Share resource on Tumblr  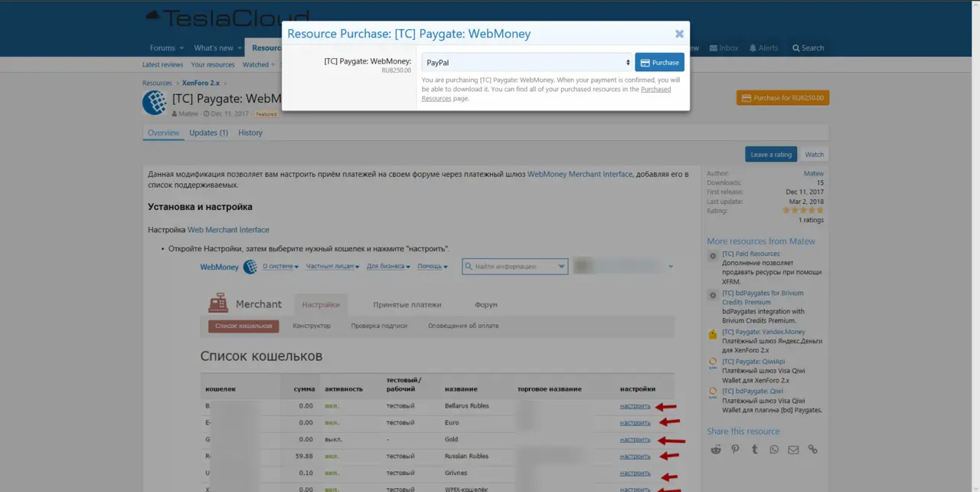755,449
